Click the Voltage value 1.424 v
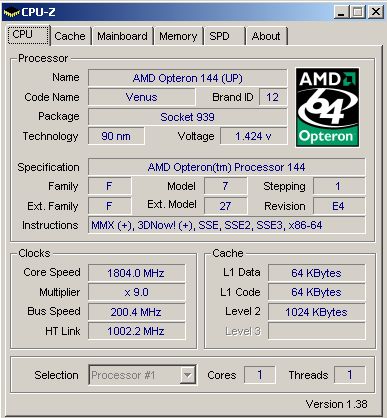Viewport: 387px width, 418px height. click(253, 136)
